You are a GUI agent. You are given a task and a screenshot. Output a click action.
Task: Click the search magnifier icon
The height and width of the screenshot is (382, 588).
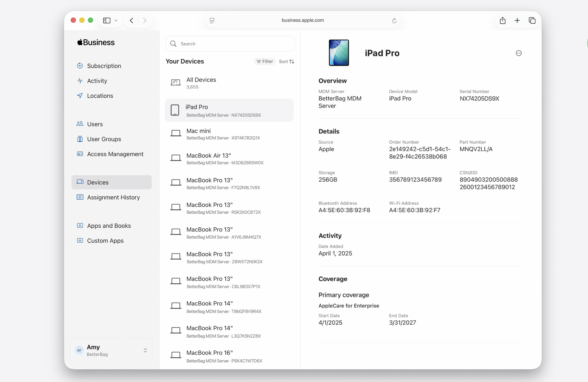tap(173, 44)
